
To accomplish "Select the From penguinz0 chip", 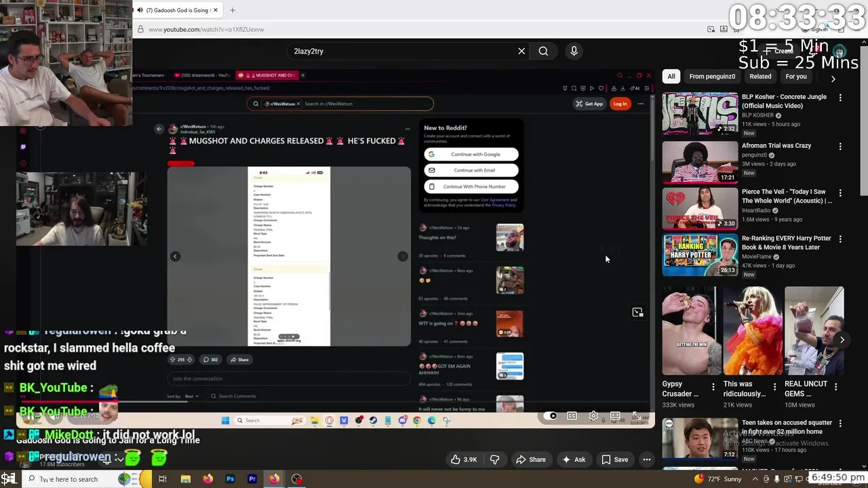I will 712,77.
